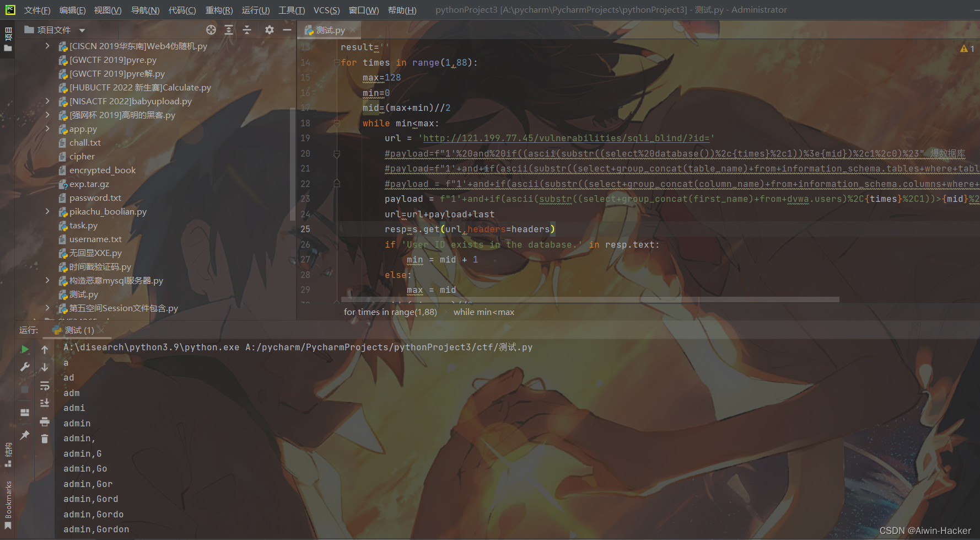The image size is (980, 540).
Task: Open the 运行(U) menu
Action: coord(256,10)
